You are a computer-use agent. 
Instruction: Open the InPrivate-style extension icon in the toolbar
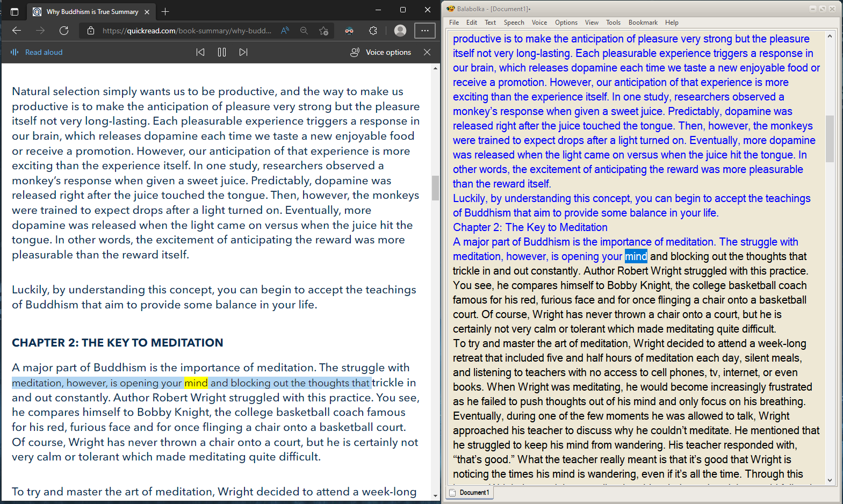point(349,31)
